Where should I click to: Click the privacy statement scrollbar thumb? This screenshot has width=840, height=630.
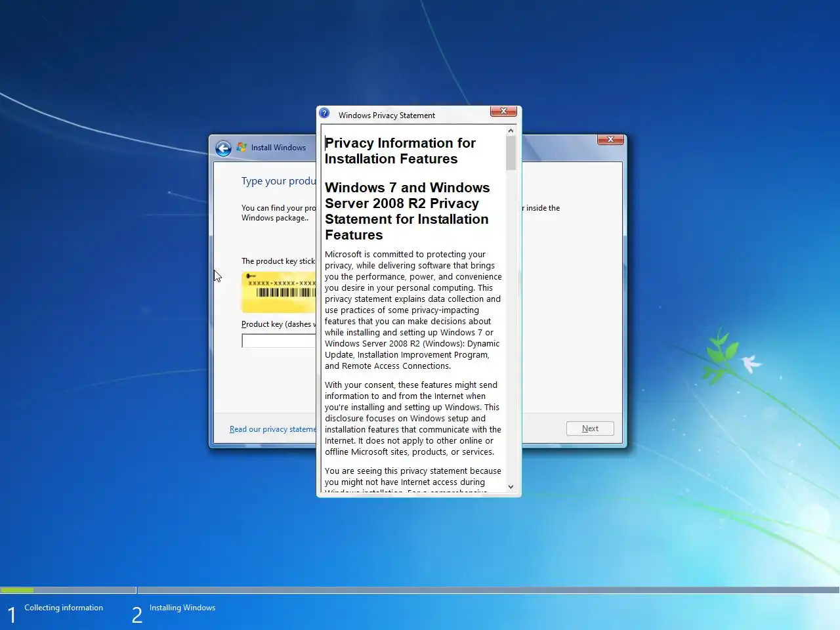tap(511, 153)
